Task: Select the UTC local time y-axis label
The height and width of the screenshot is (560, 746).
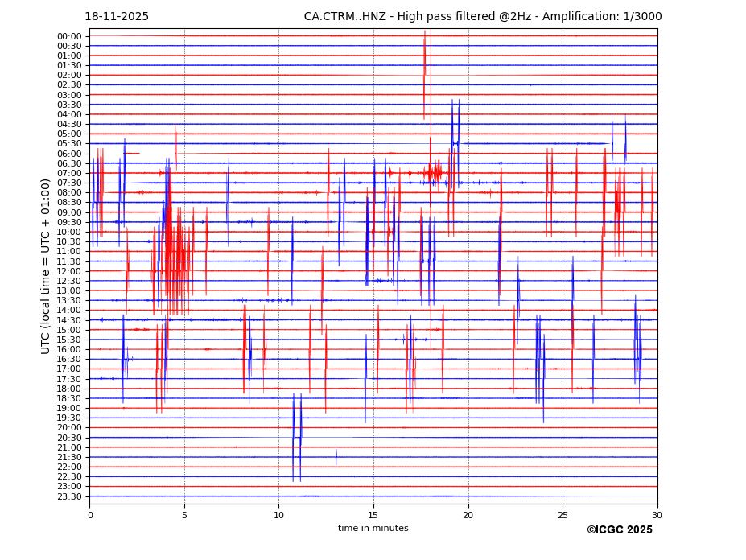Action: [x=46, y=266]
